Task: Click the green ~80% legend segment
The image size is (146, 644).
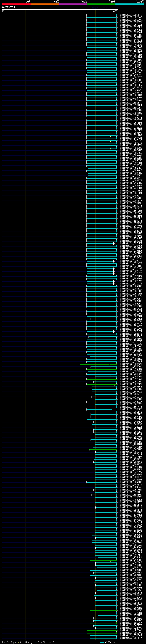Action: [101, 4]
